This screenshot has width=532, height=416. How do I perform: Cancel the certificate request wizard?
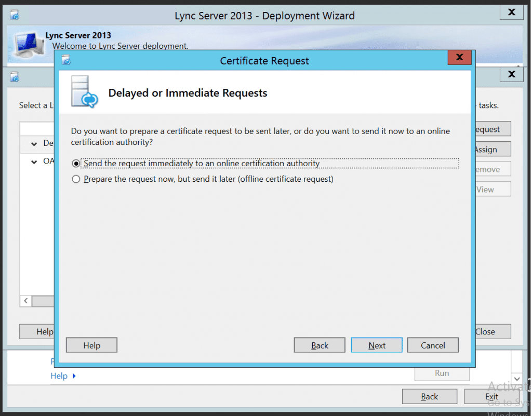click(x=432, y=345)
